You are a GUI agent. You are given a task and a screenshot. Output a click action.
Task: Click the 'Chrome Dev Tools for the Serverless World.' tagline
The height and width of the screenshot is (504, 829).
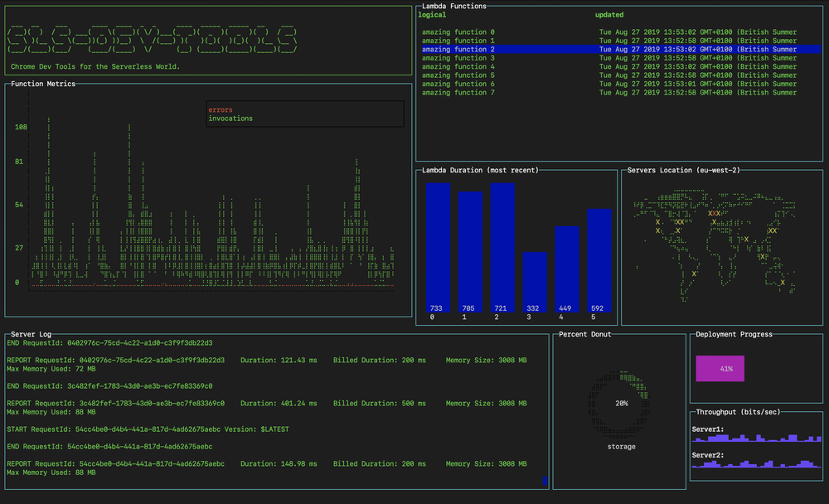click(95, 66)
